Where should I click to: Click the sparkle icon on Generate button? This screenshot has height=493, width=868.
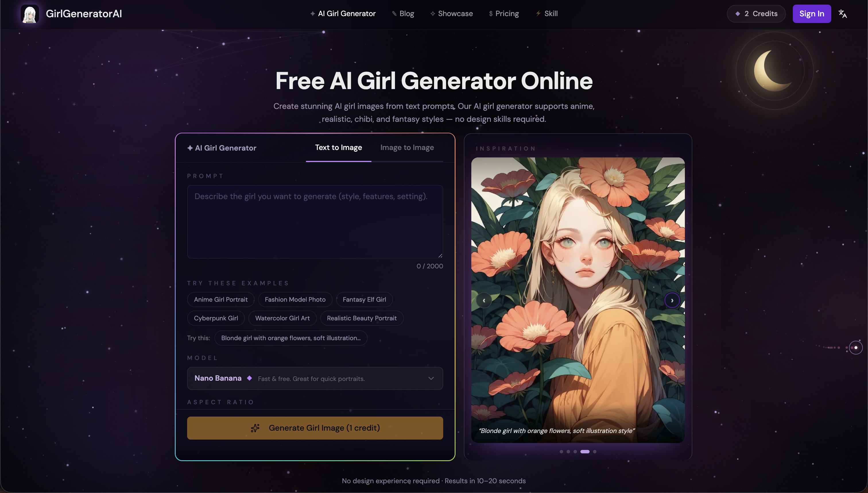click(255, 428)
